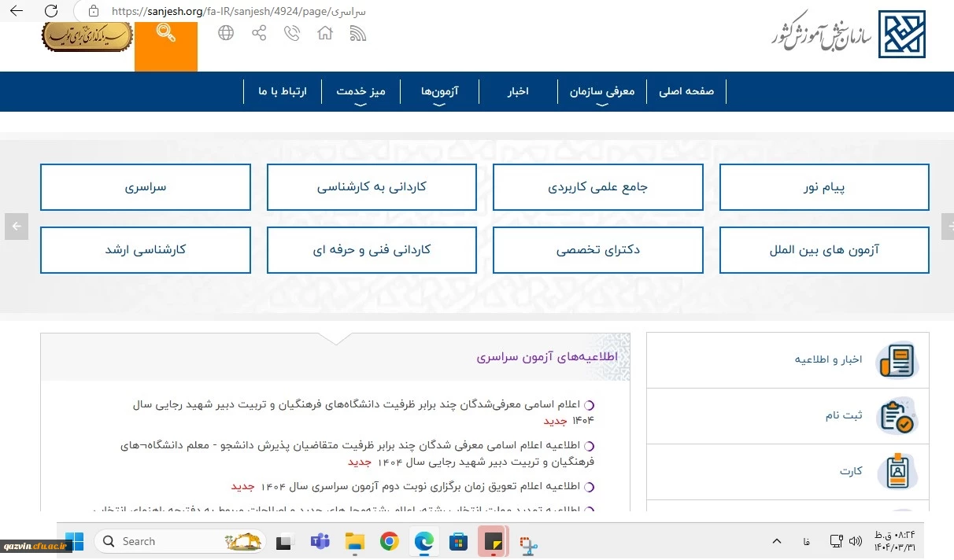
Task: Select the دکترای تخصصی exam button
Action: [598, 250]
